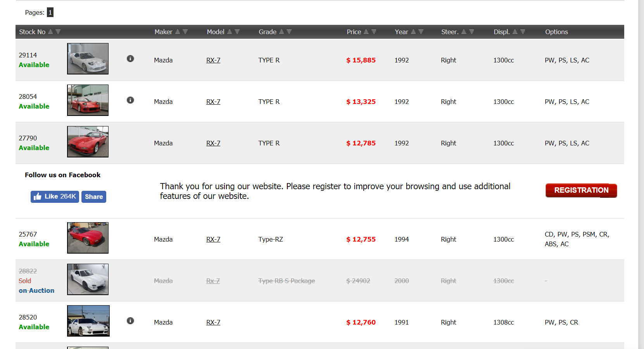Click the Price column header label
The width and height of the screenshot is (644, 349).
(x=354, y=32)
